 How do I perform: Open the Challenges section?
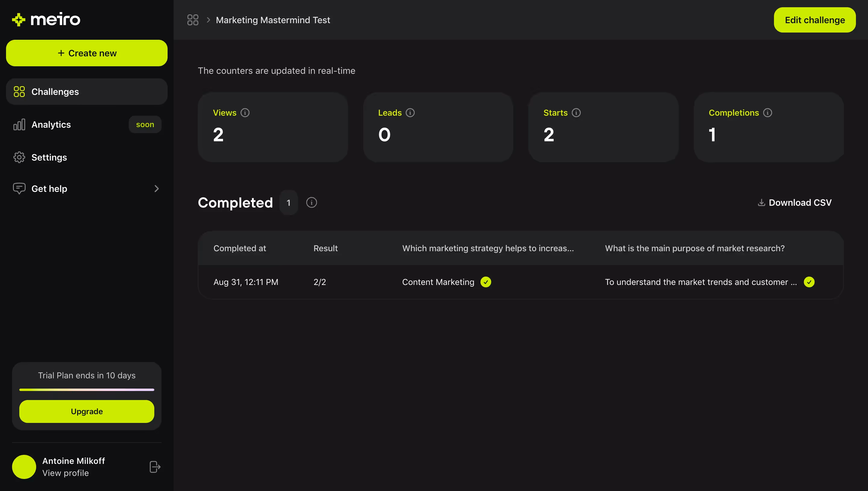(x=55, y=91)
